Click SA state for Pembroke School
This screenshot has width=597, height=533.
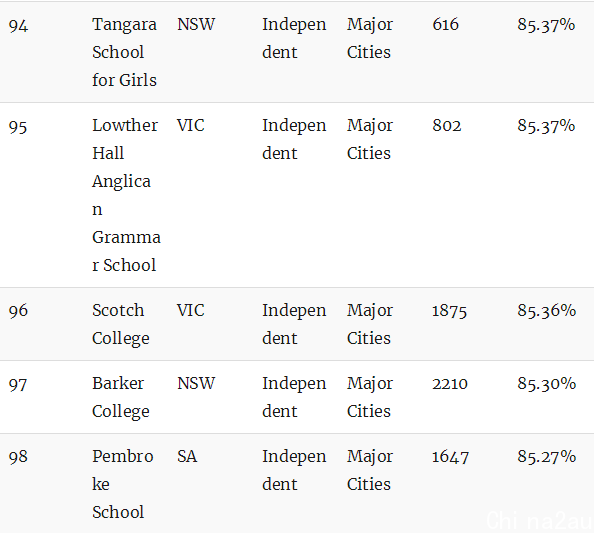click(187, 456)
